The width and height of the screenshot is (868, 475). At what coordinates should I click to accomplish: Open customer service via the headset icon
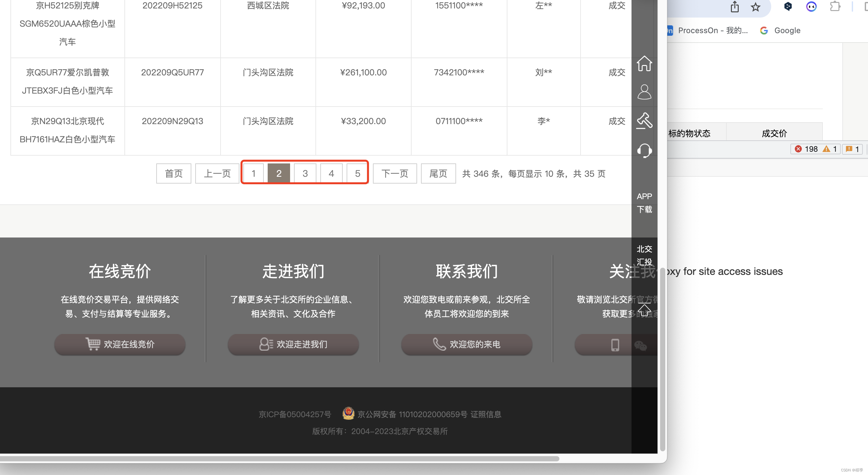[x=644, y=151]
